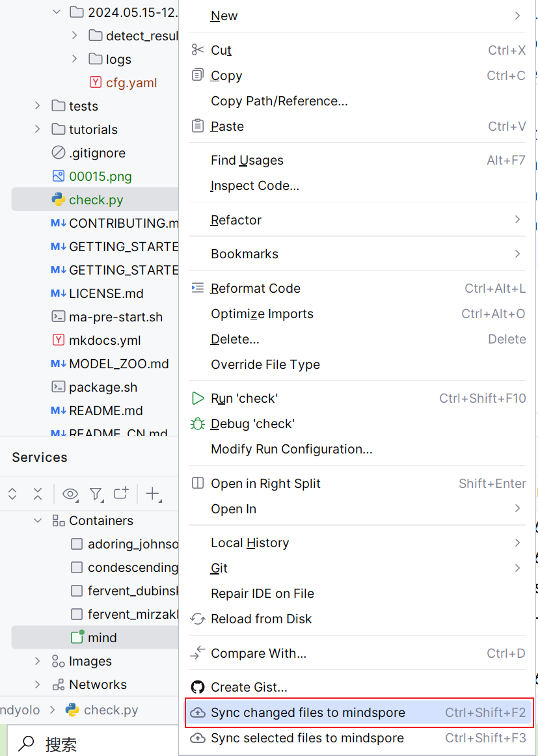Expand the Networks node
Viewport: 538px width, 756px height.
point(37,684)
